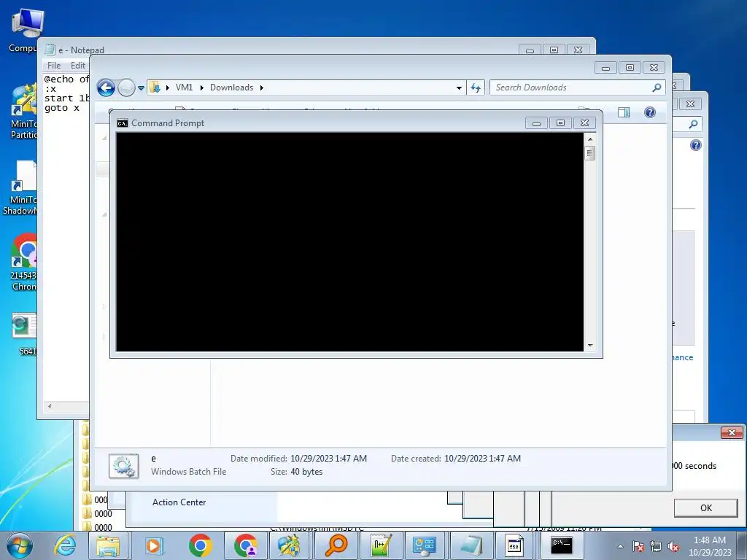
Task: Maximize the Command Prompt window
Action: coord(561,123)
